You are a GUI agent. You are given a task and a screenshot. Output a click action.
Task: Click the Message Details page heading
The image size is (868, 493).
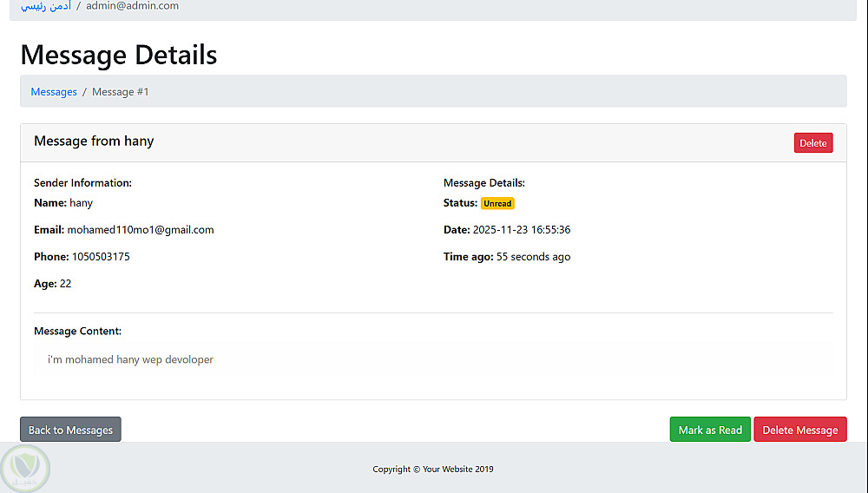[x=118, y=55]
